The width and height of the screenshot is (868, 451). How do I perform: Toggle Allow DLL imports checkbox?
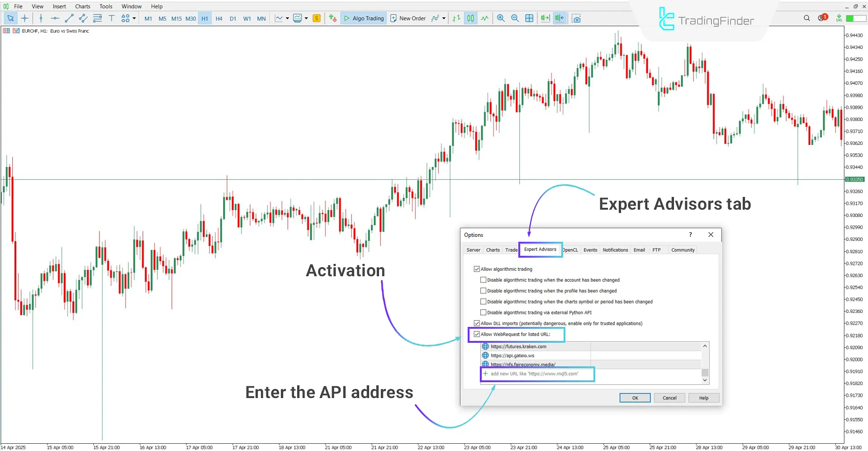tap(476, 323)
